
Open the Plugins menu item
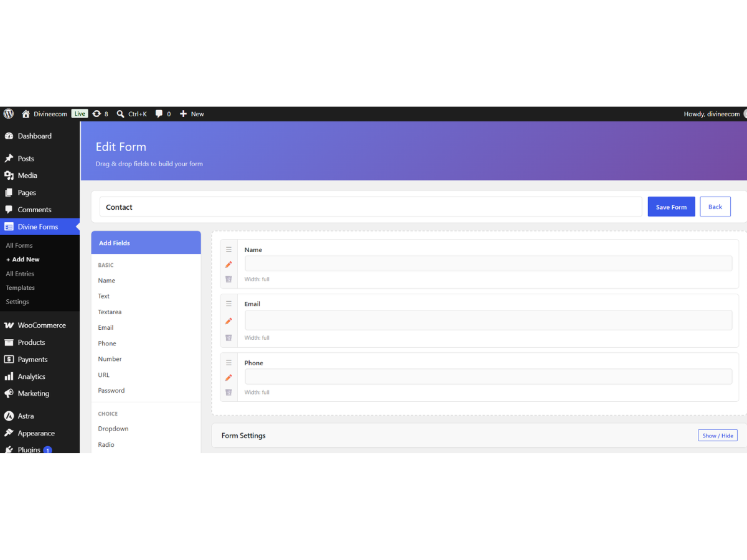coord(40,448)
